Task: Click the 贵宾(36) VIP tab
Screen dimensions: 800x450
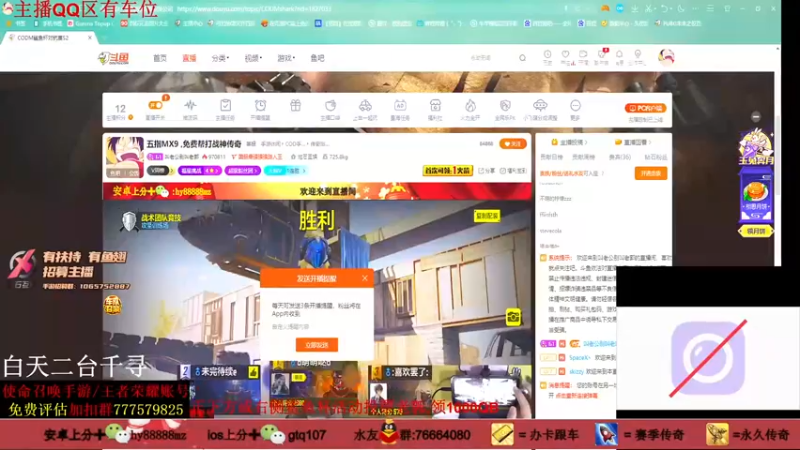Action: click(619, 157)
